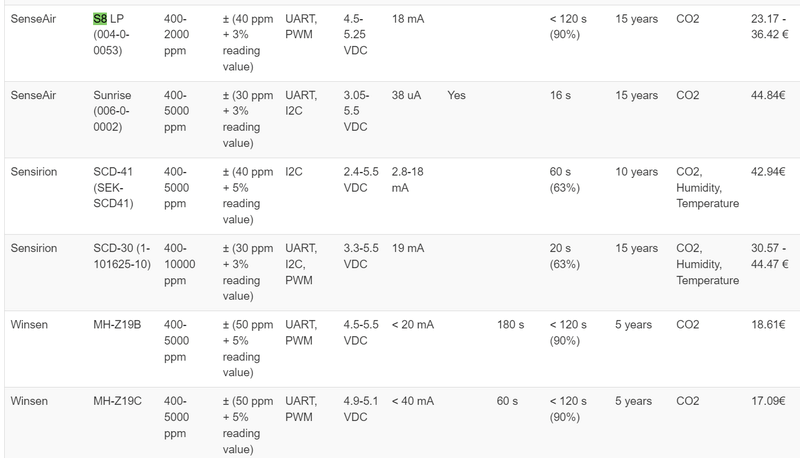Click the highlighted S8 search match
The image size is (800, 458).
100,19
